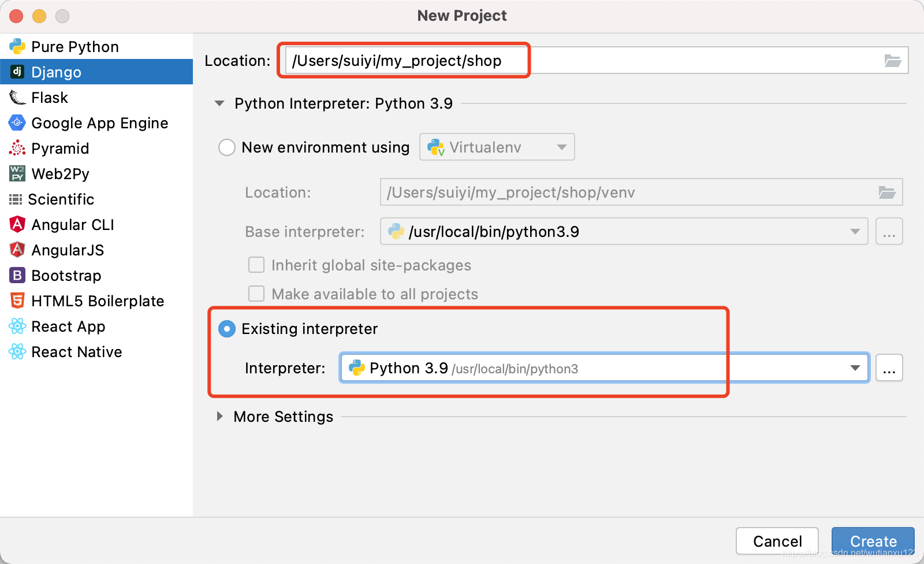924x564 pixels.
Task: Click the Angular CLI shield icon
Action: click(17, 224)
